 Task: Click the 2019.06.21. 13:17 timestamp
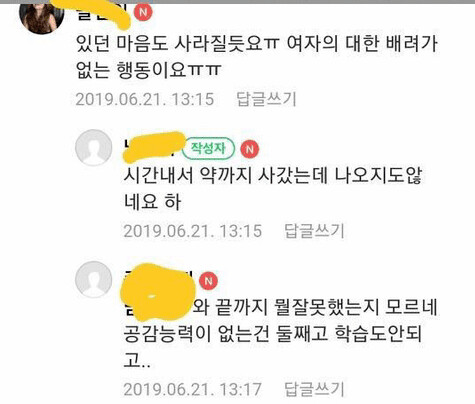coord(192,389)
